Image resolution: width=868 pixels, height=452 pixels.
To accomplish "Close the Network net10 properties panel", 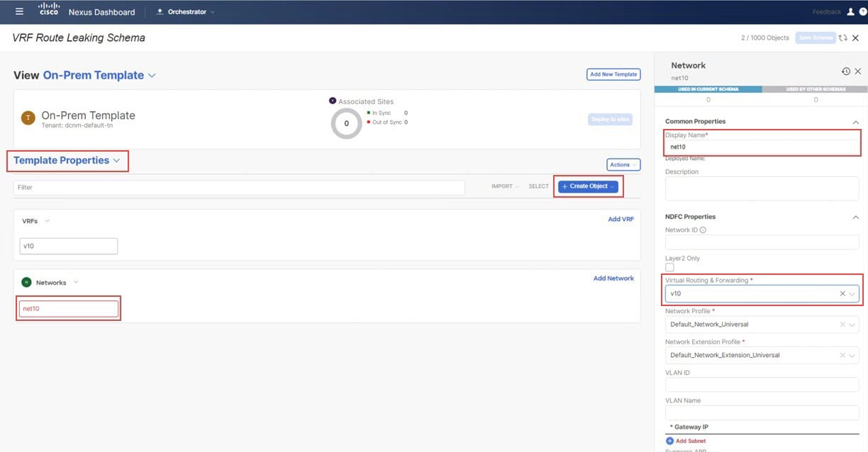I will pos(858,72).
